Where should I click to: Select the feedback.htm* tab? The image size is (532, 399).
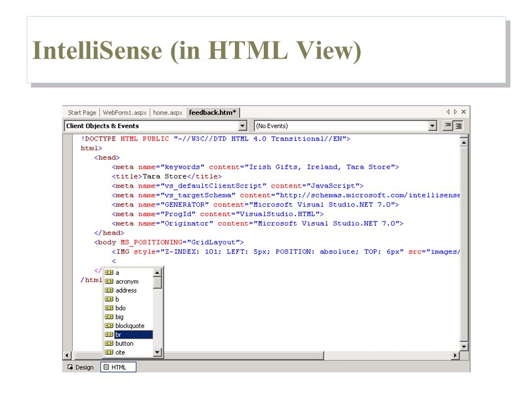click(212, 112)
